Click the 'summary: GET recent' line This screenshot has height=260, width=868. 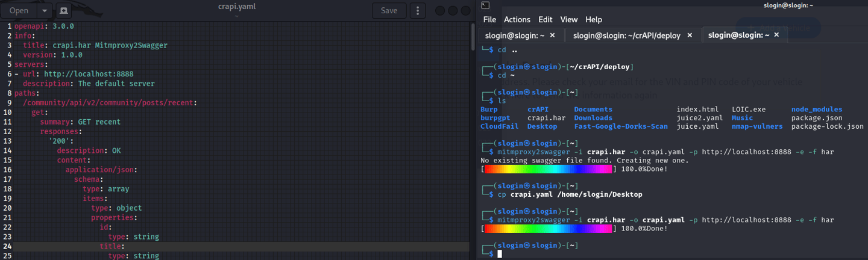(x=80, y=122)
